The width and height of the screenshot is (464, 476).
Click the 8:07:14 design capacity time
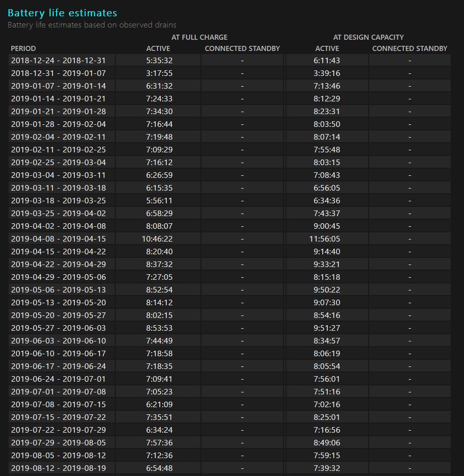coord(327,137)
